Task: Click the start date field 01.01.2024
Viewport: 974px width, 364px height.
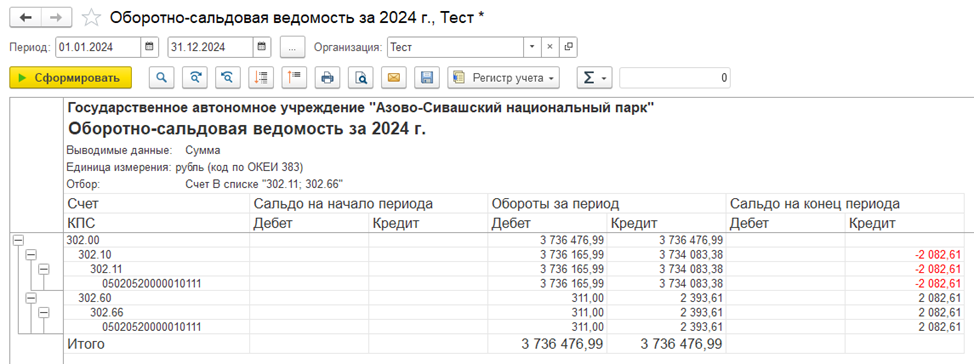Action: pyautogui.click(x=99, y=47)
